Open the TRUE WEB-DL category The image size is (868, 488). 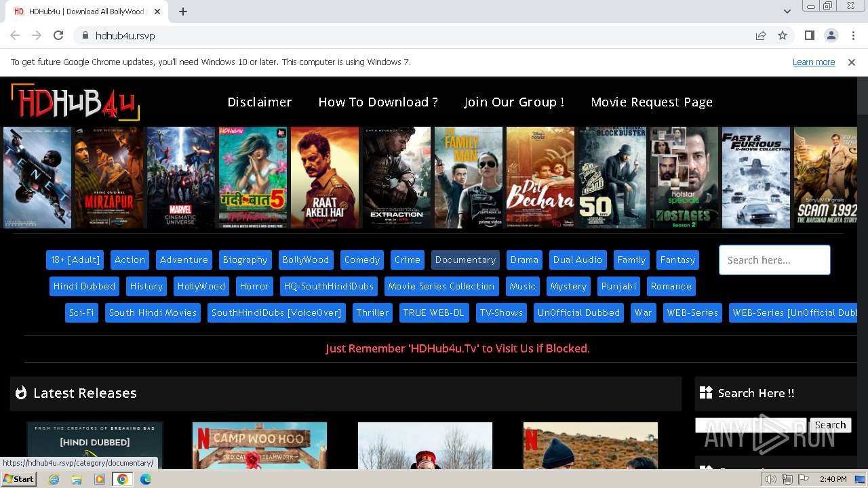(434, 313)
